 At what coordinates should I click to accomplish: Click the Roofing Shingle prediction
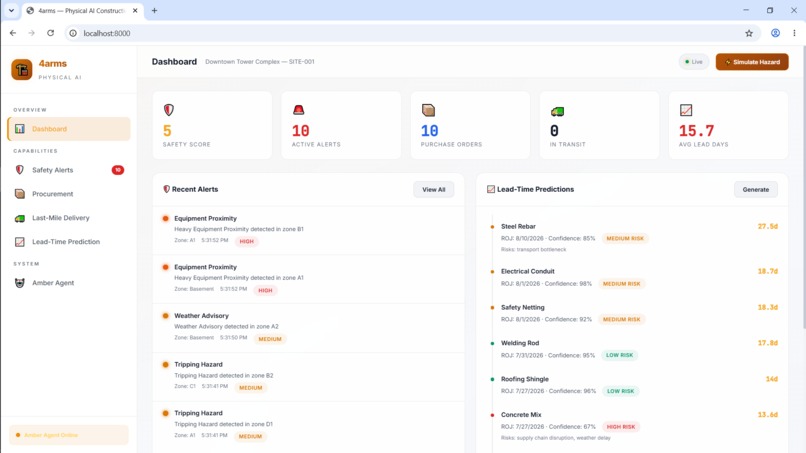[634, 385]
